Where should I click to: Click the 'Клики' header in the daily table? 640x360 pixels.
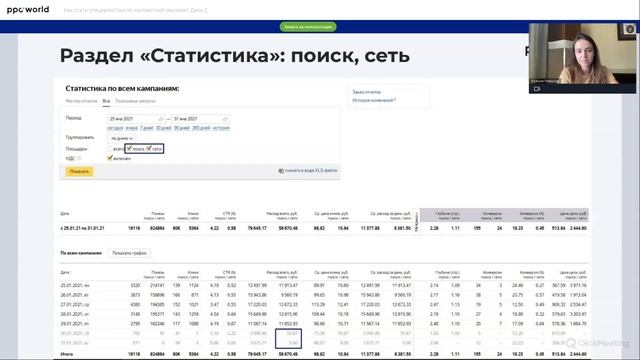(x=193, y=272)
